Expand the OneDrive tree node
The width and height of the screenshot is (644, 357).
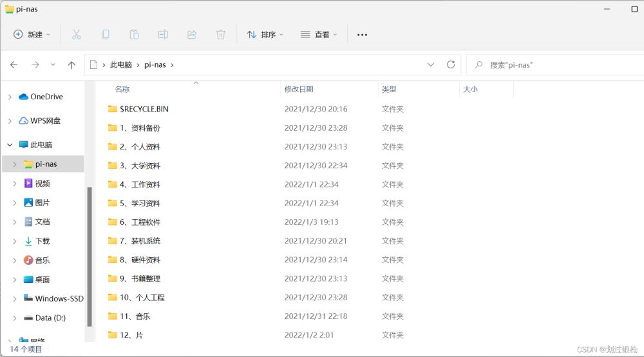pos(10,97)
